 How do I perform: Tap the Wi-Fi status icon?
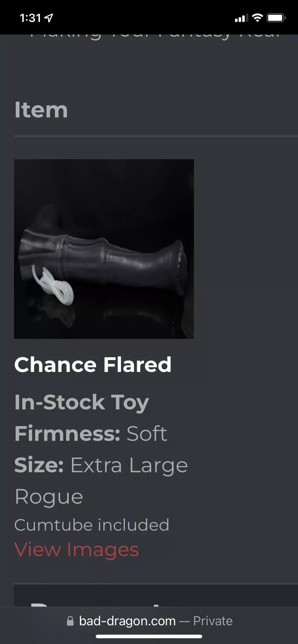pos(257,18)
